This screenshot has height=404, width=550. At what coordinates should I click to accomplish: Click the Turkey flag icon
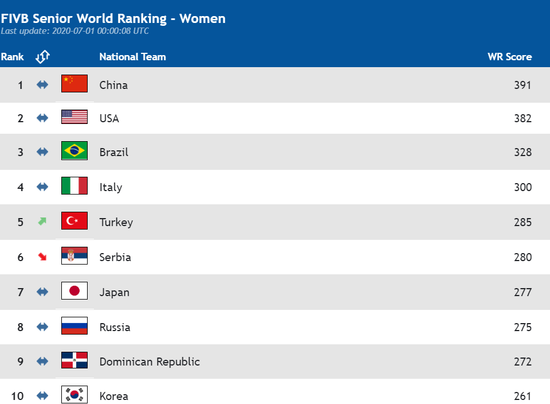click(74, 221)
